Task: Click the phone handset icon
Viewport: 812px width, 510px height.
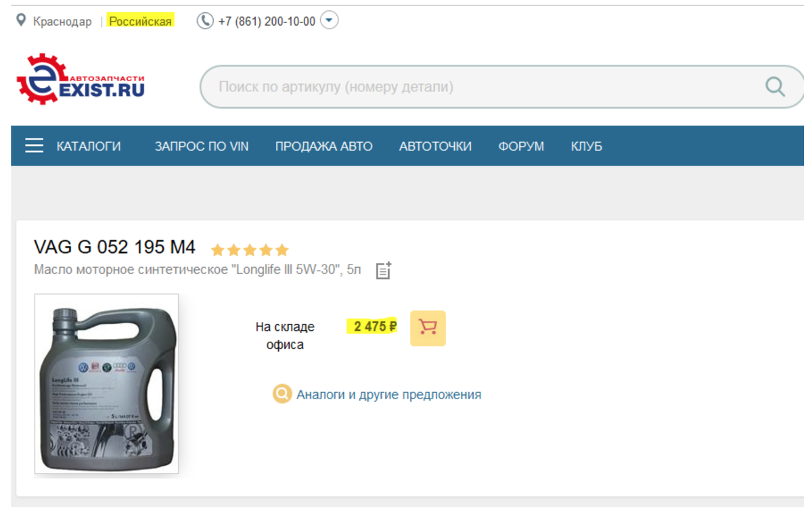Action: 204,21
